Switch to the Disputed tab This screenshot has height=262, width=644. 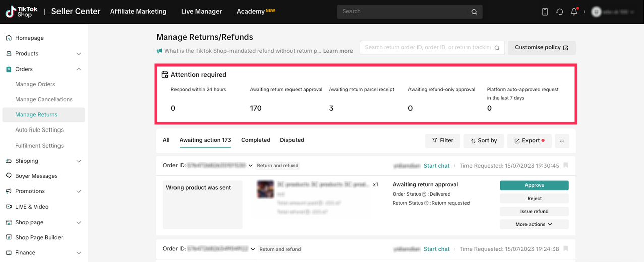(292, 140)
